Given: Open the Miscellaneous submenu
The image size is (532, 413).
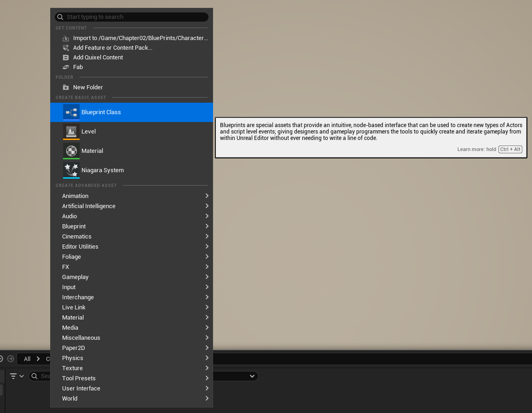Looking at the screenshot, I should [x=131, y=338].
